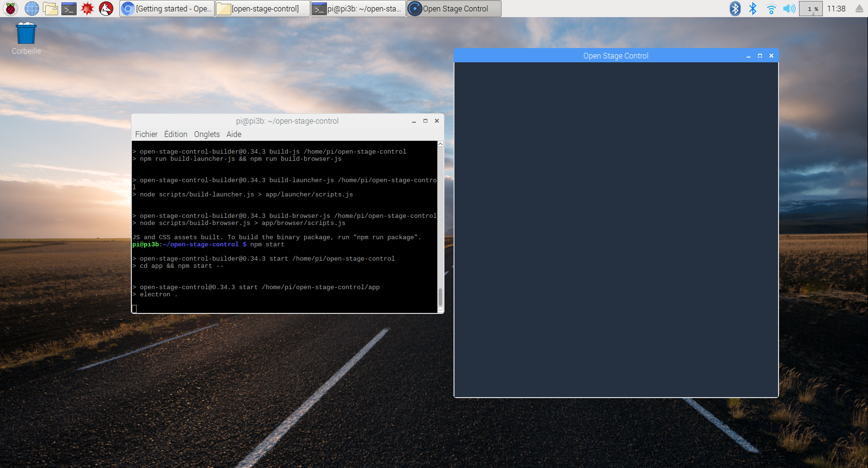Launch Wolfram from the taskbar
Screen dimensions: 868x468
point(106,8)
